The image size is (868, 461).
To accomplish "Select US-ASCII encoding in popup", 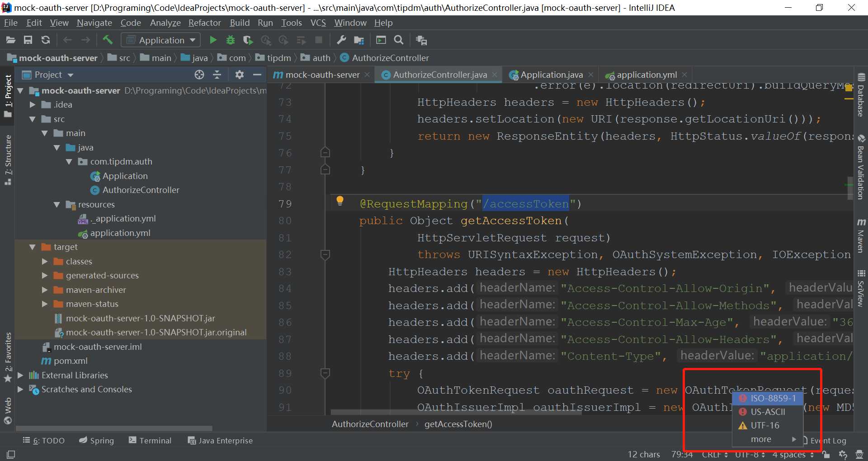I will coord(768,412).
